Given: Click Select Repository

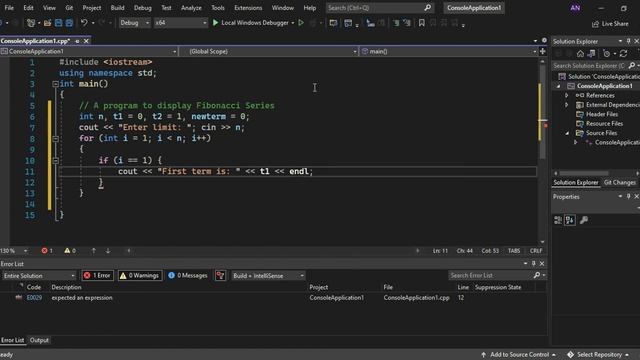Looking at the screenshot, I should pyautogui.click(x=599, y=355).
